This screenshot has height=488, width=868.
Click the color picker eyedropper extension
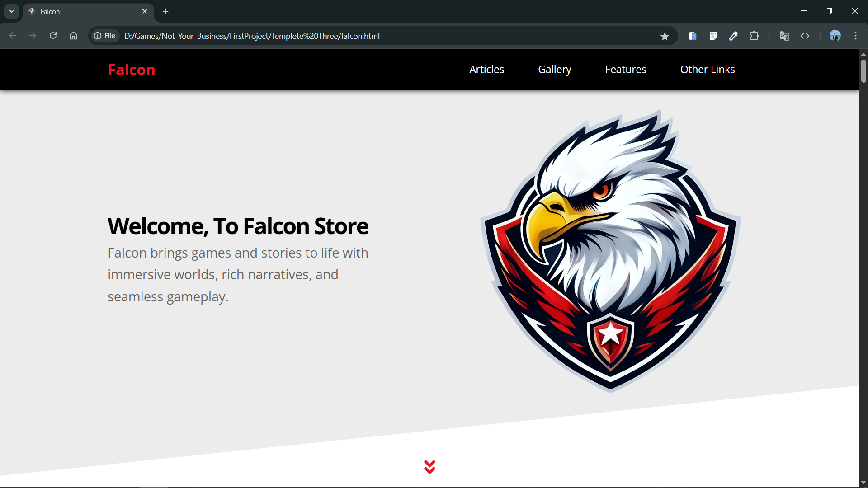pyautogui.click(x=733, y=36)
